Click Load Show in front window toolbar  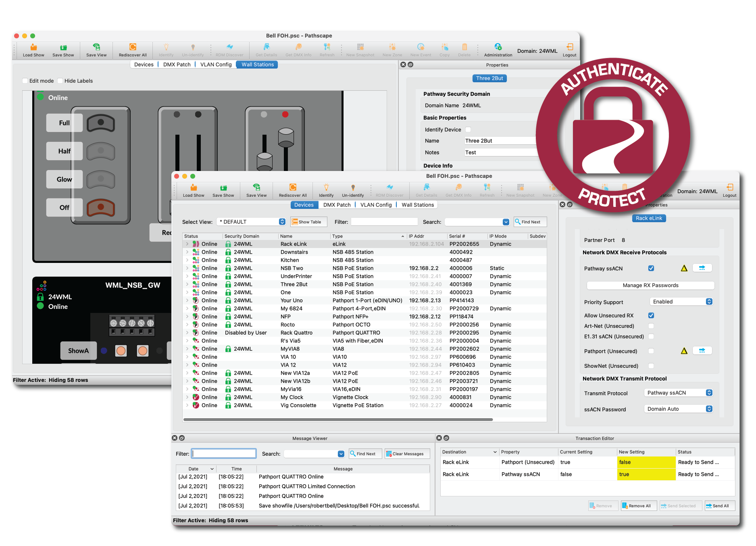point(194,191)
